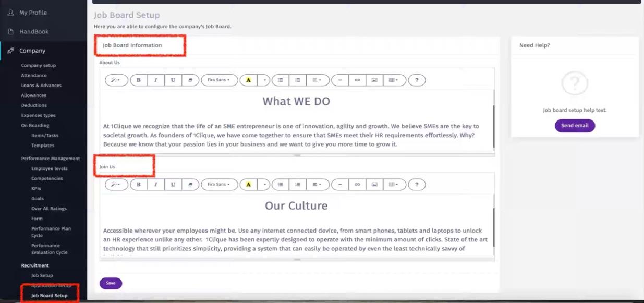The image size is (644, 303).
Task: Insert a picture in the Join Us editor
Action: tap(374, 185)
